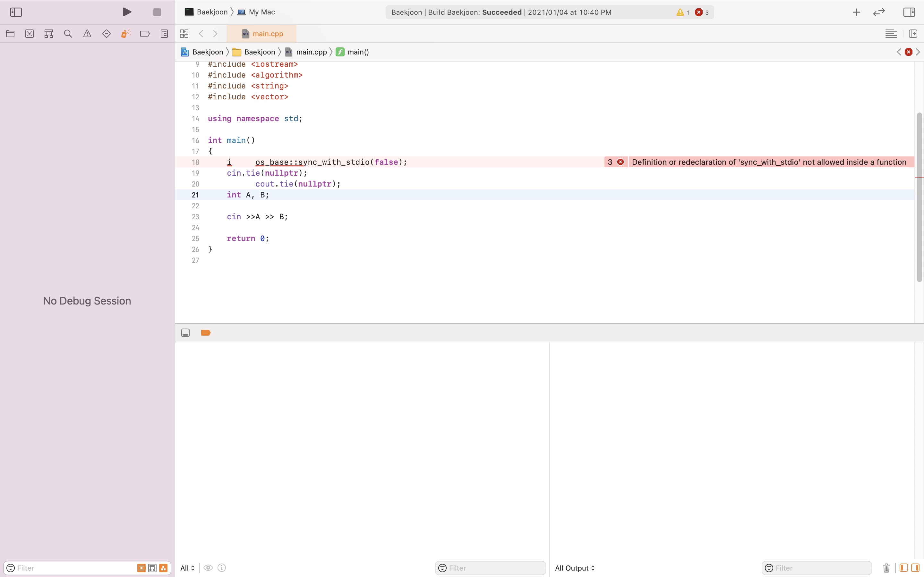
Task: Click the breakpoint activation orange tag
Action: (205, 333)
